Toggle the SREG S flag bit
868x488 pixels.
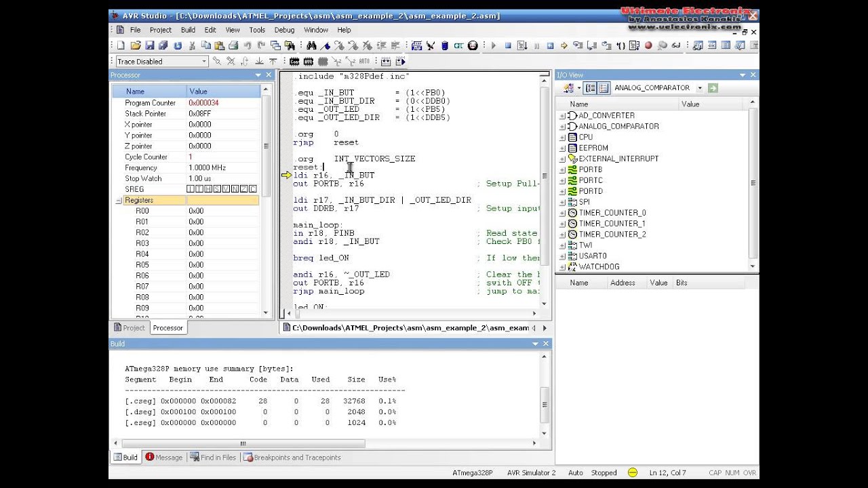tap(217, 188)
